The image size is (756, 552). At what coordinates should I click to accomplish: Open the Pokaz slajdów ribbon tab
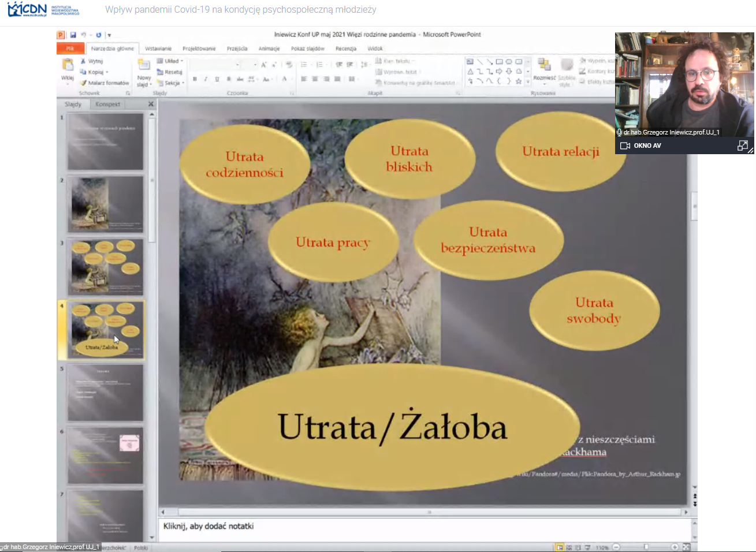tap(308, 49)
